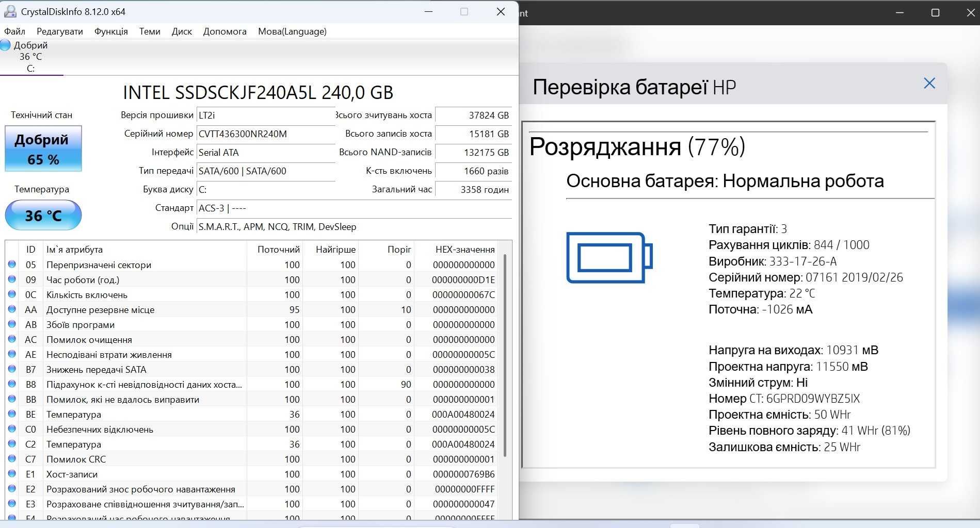
Task: Click the blue status circle beside Добрий drive tab
Action: 5,45
